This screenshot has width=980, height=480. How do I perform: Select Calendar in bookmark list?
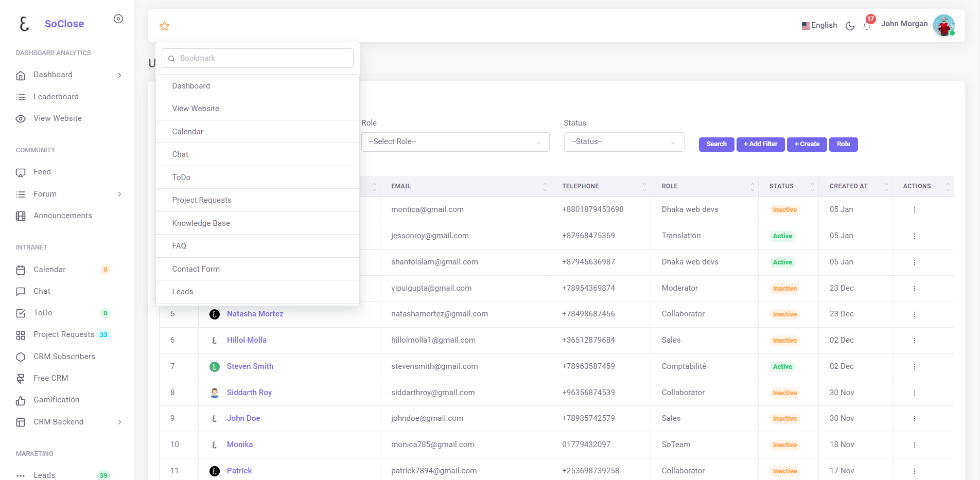click(x=257, y=132)
